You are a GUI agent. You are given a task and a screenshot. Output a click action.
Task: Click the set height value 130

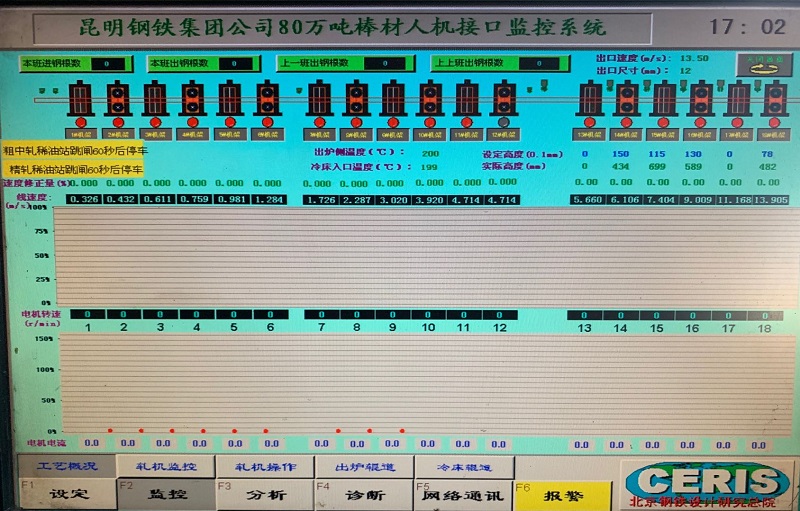[693, 154]
